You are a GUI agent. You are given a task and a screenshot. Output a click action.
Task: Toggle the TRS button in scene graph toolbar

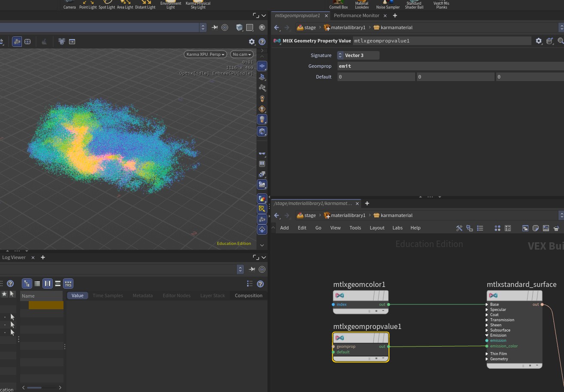coord(68,283)
